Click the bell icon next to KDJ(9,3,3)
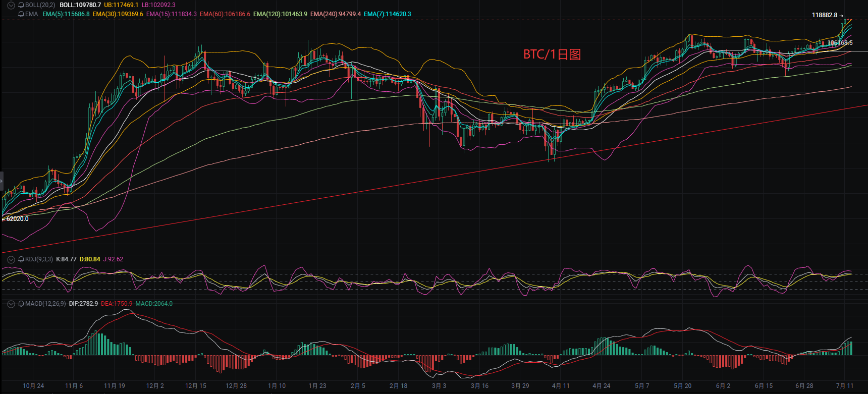 [x=21, y=259]
